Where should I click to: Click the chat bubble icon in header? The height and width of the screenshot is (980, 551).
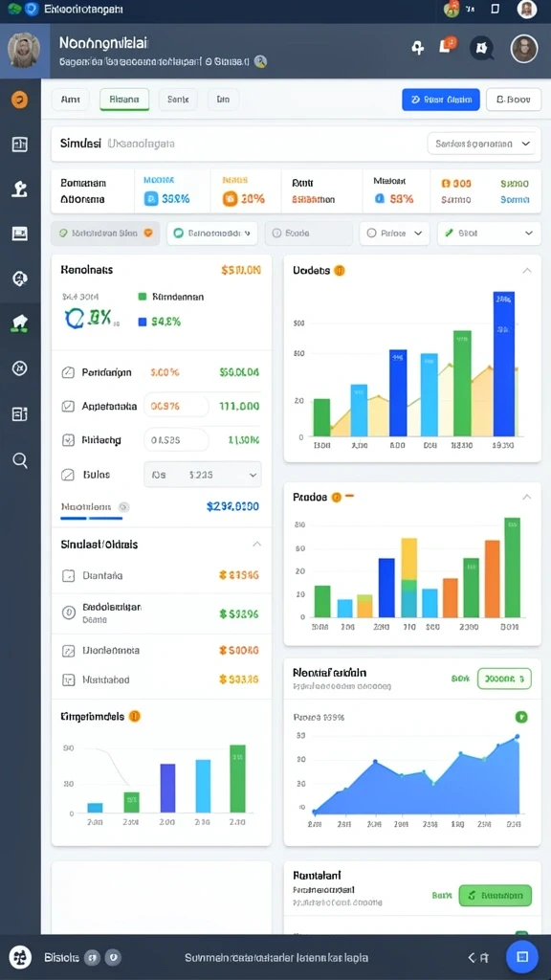pyautogui.click(x=482, y=48)
